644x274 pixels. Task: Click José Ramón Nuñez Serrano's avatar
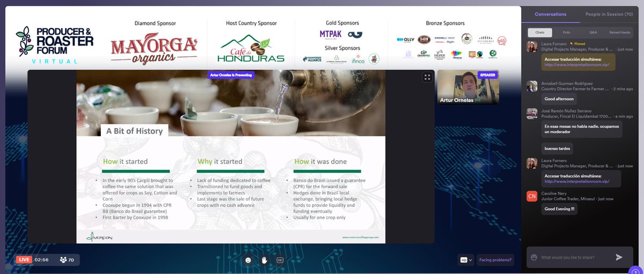532,113
